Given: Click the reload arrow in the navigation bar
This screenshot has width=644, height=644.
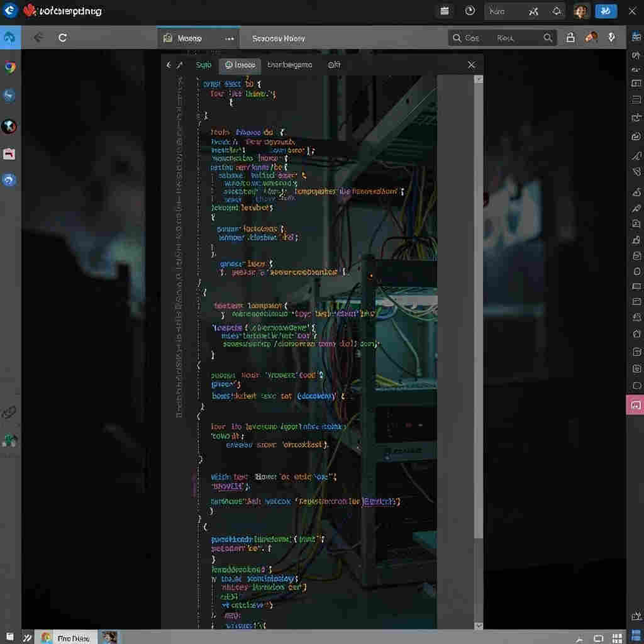Looking at the screenshot, I should tap(62, 38).
